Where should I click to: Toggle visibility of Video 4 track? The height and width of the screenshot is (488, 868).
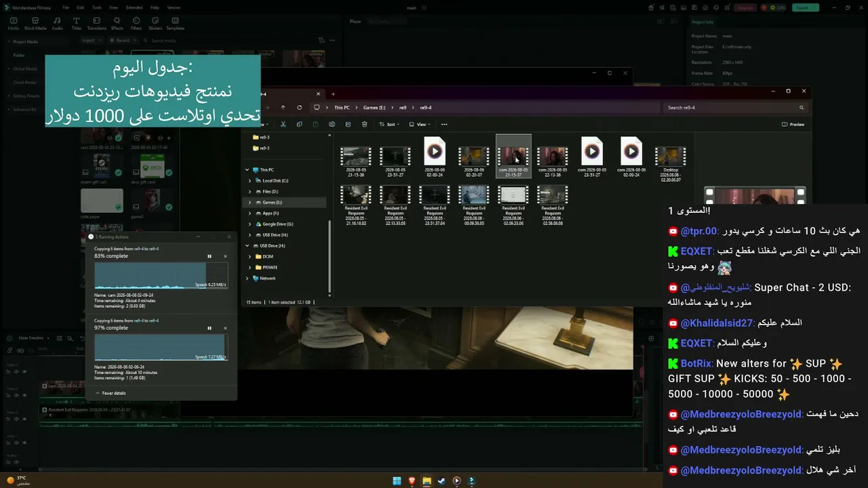(x=24, y=371)
